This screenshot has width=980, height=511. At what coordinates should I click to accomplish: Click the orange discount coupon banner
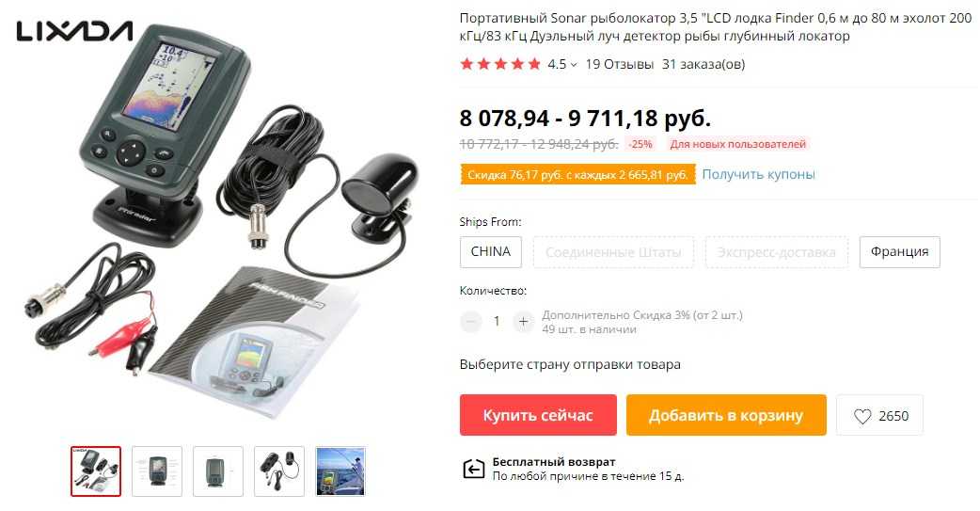[x=577, y=174]
